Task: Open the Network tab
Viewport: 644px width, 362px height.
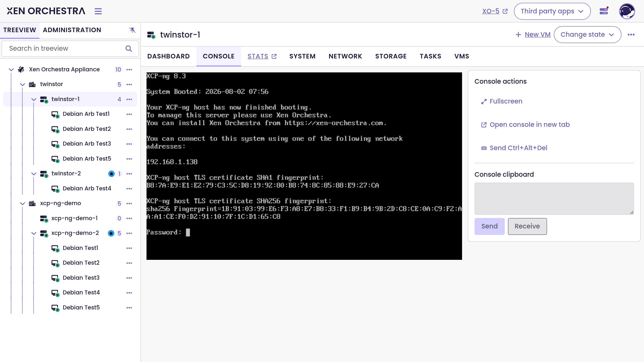Action: click(x=345, y=56)
